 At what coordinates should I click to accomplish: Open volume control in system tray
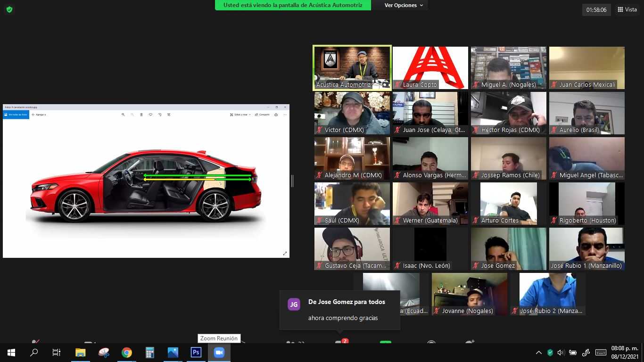tap(561, 353)
